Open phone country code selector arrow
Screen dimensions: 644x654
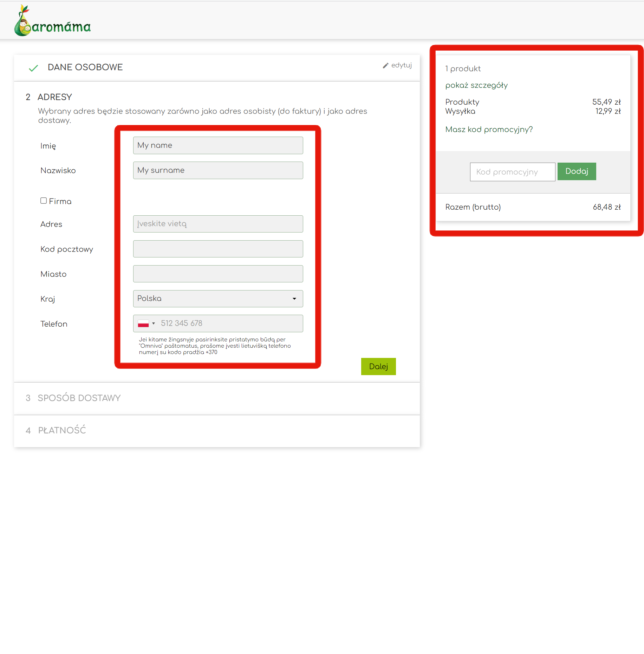(x=154, y=323)
